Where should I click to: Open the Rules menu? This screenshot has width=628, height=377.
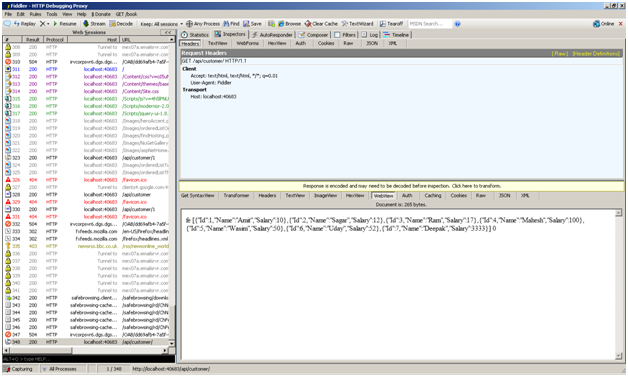tap(35, 14)
